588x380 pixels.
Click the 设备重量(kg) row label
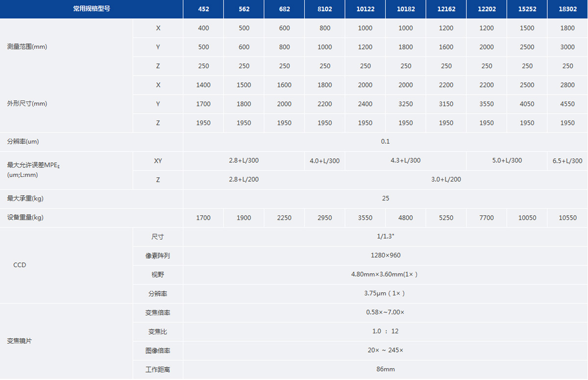point(25,218)
